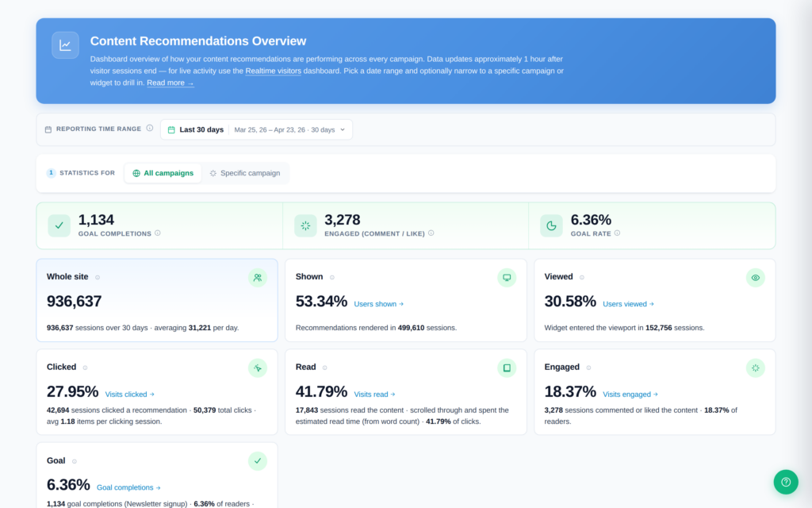The width and height of the screenshot is (812, 508).
Task: Click the 41.79% Read percentage
Action: (x=321, y=391)
